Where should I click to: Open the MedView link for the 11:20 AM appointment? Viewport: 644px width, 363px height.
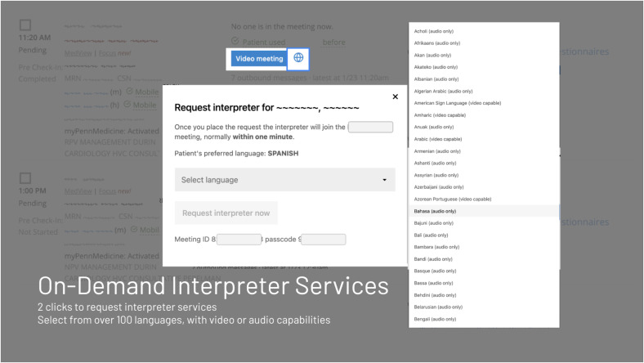tap(78, 53)
